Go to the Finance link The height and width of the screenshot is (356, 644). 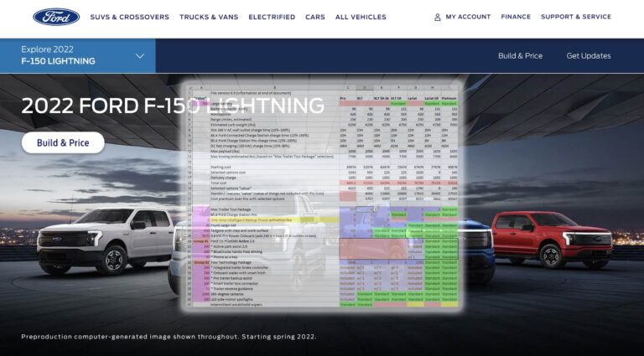click(516, 17)
